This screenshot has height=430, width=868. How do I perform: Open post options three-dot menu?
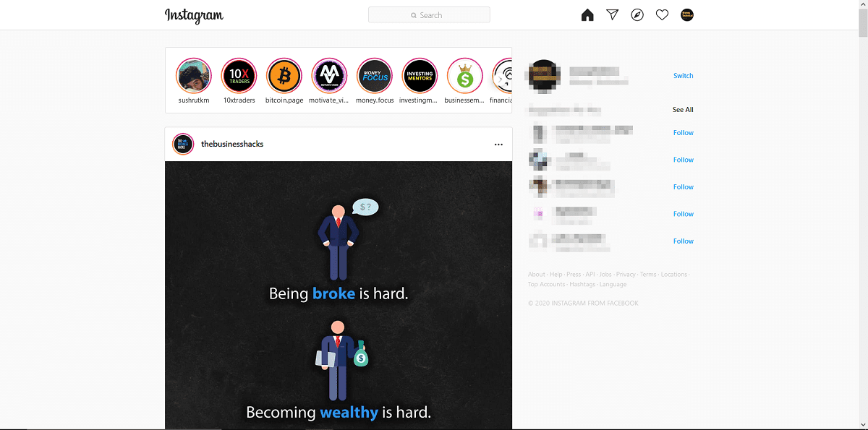498,145
